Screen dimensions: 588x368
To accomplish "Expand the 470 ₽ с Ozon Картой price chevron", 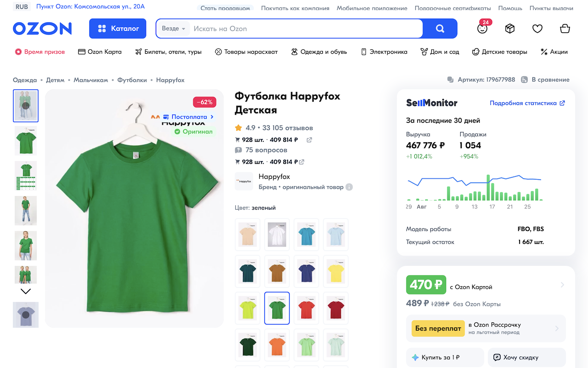I will click(x=564, y=284).
